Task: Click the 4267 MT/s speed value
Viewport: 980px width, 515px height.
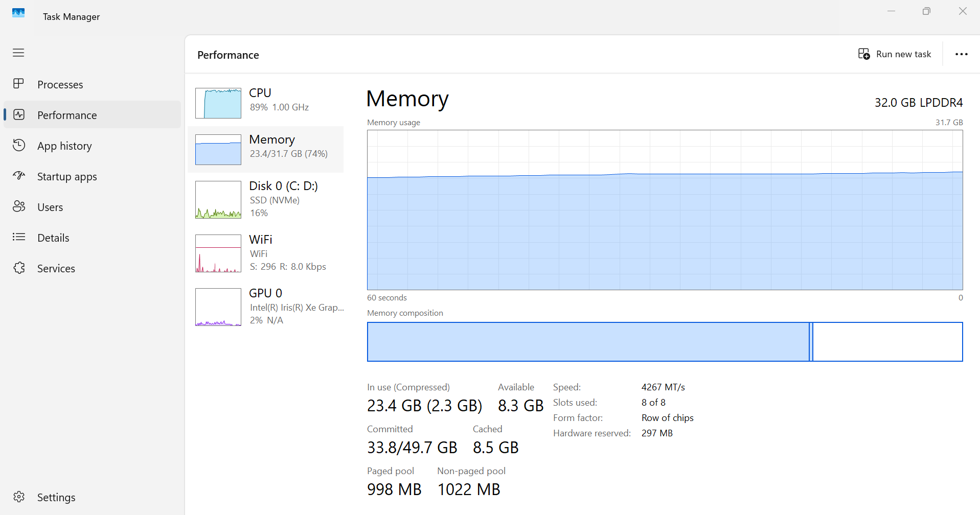Action: tap(663, 387)
